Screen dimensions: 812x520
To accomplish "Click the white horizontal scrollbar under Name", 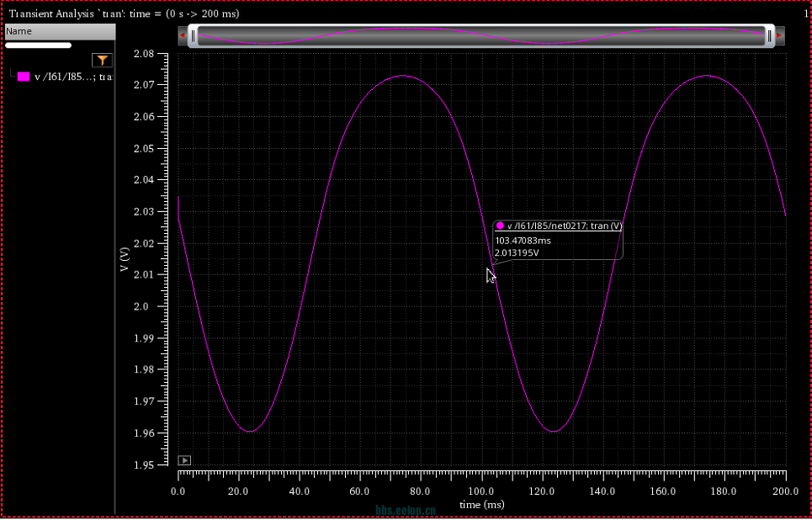I will (x=39, y=45).
